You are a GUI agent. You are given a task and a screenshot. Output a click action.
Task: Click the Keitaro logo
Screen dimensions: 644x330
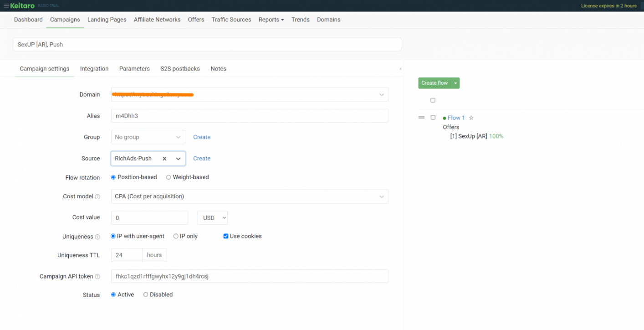pos(22,6)
